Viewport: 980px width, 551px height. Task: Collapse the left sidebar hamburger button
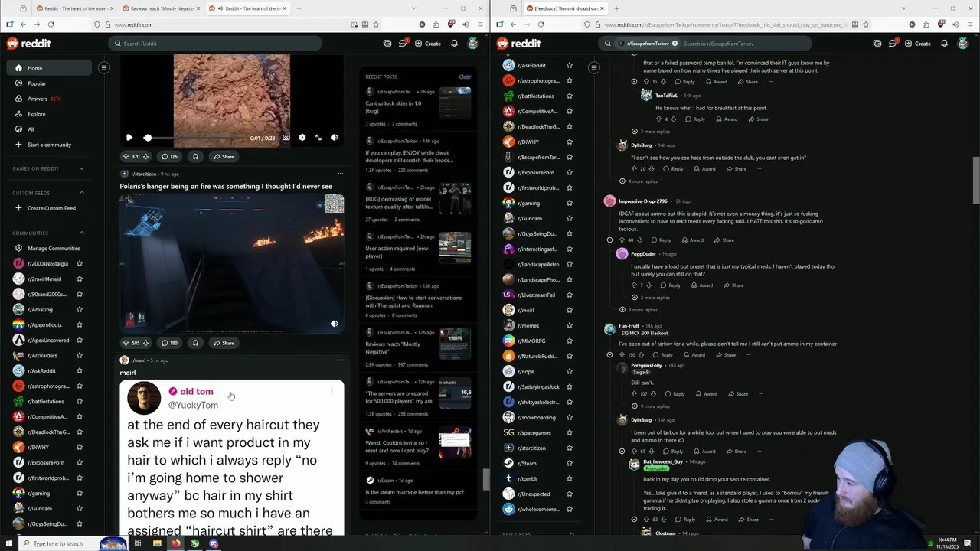[x=104, y=68]
